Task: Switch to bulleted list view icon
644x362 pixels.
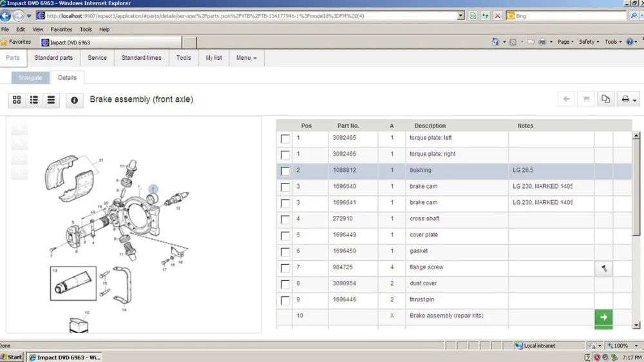Action: [34, 100]
